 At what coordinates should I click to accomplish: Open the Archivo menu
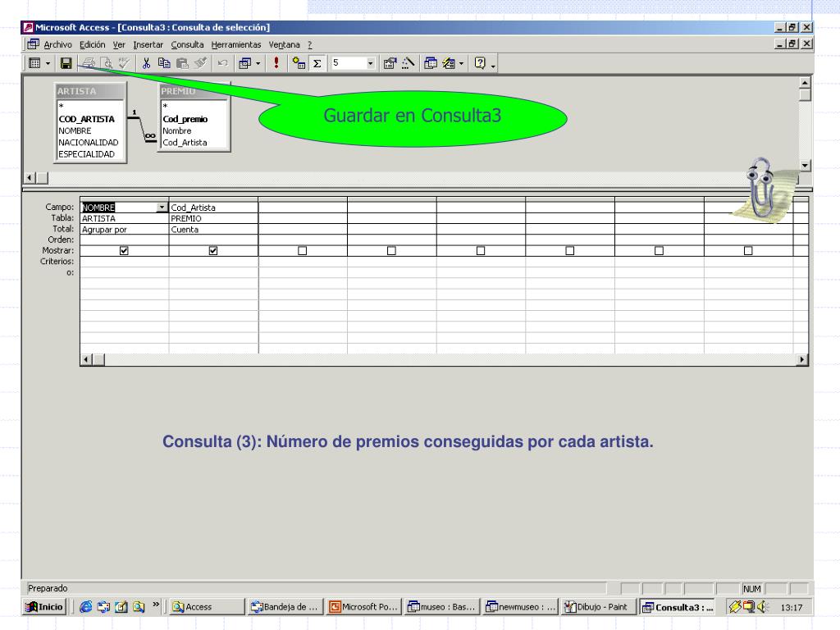58,44
